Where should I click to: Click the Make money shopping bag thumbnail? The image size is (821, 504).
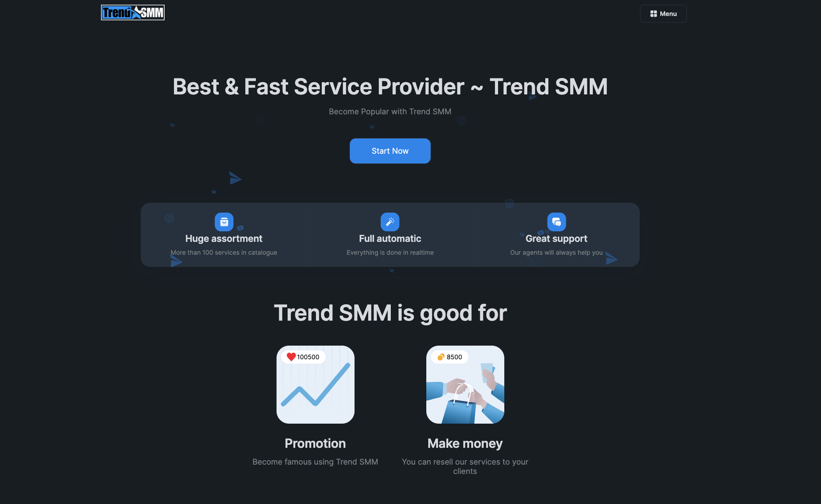465,385
